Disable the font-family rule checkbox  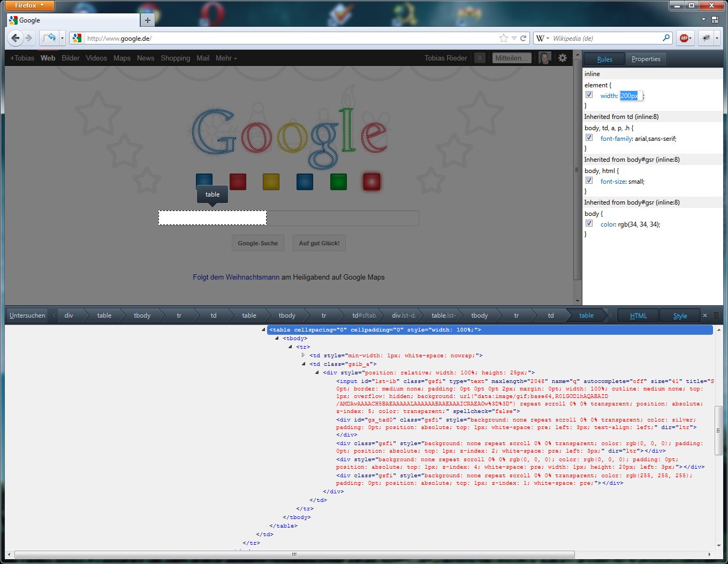589,138
